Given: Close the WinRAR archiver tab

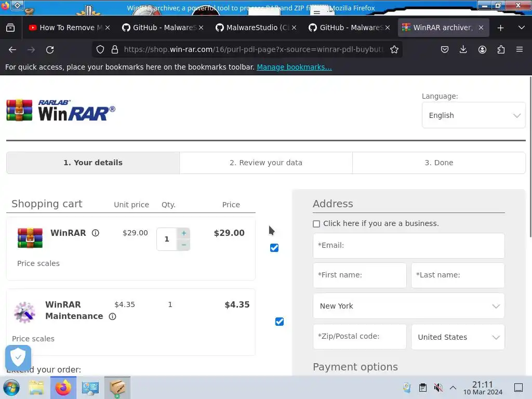Looking at the screenshot, I should click(x=481, y=28).
